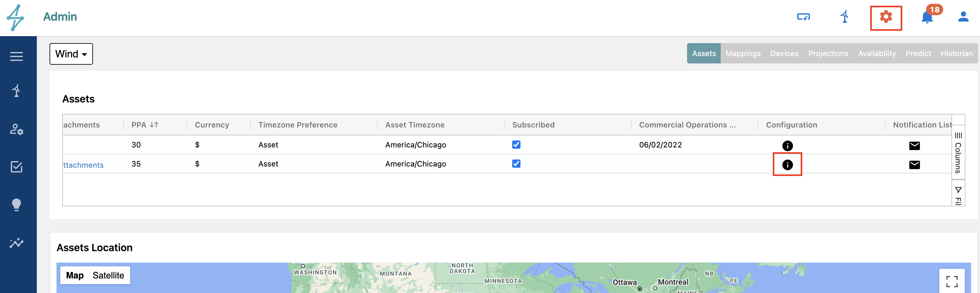Sort by the PPA column arrows

154,125
